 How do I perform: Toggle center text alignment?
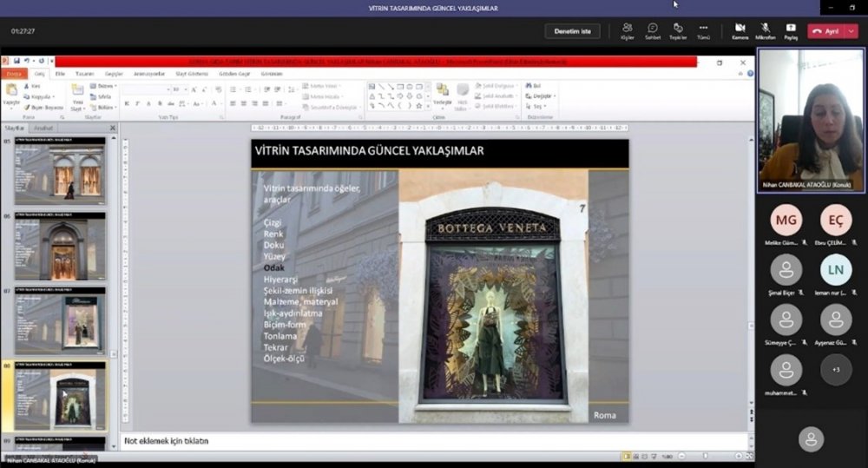click(244, 103)
